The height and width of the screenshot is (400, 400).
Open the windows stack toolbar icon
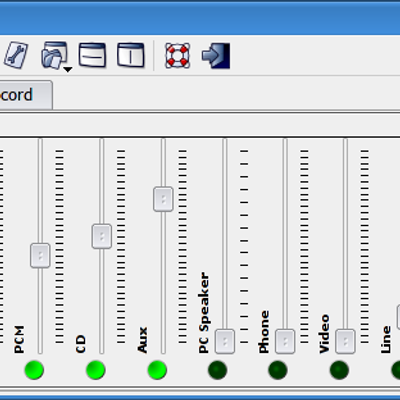[54, 55]
